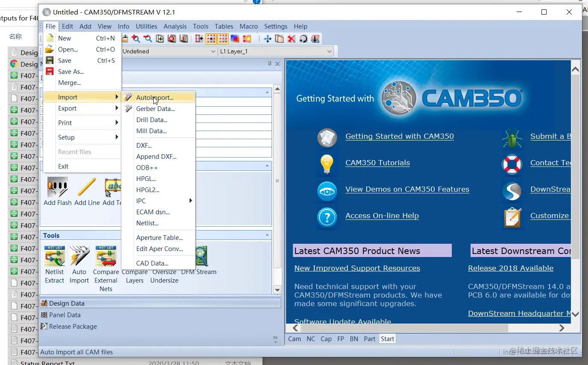588x365 pixels.
Task: Switch to the NC tab
Action: (311, 339)
